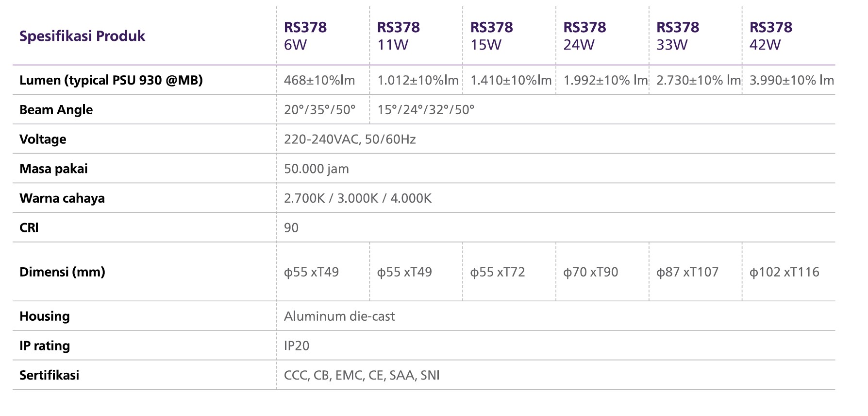Viewport: 868px width, 416px height.
Task: Select the 50.000 jam lifetime value
Action: 316,169
